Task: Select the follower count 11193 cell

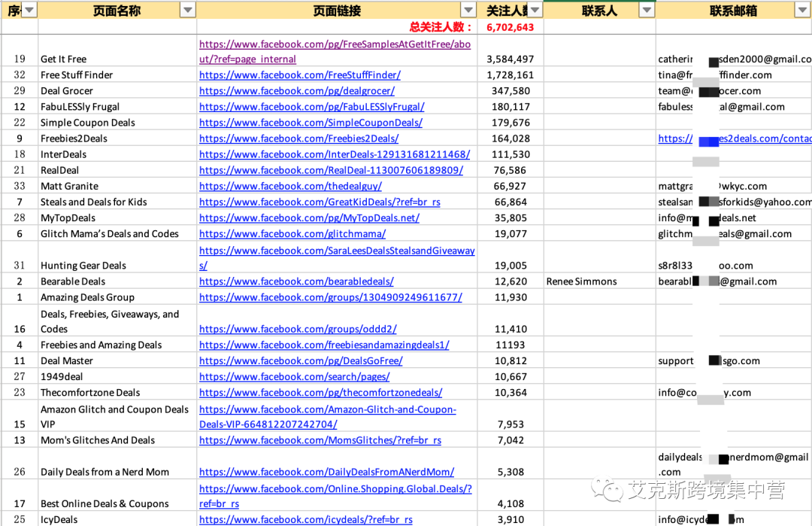Action: [x=510, y=345]
